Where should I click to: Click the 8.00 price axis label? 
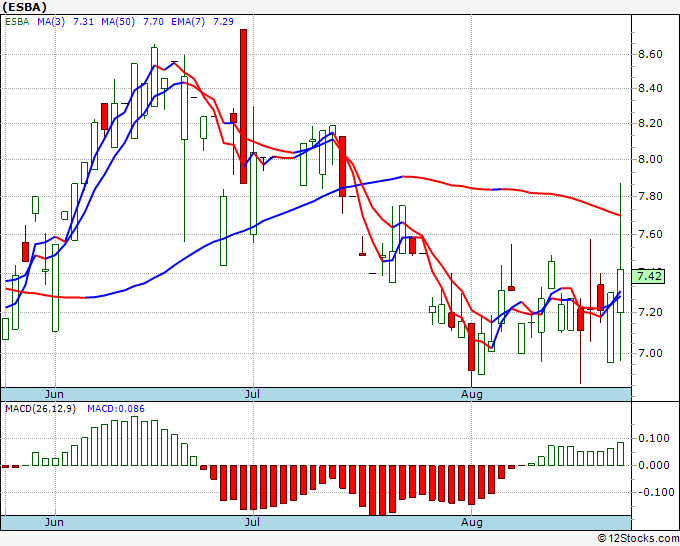click(651, 160)
